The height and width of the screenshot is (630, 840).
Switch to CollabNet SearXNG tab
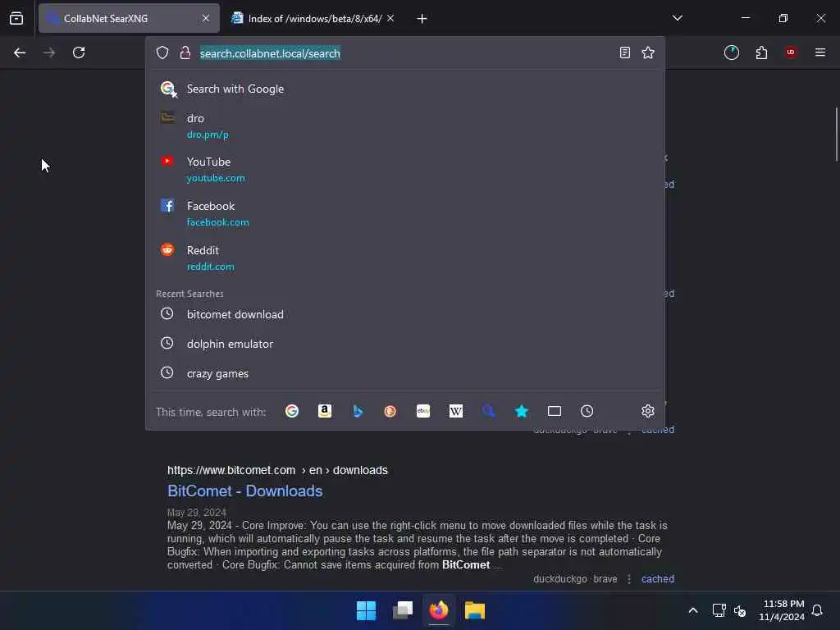pyautogui.click(x=129, y=18)
